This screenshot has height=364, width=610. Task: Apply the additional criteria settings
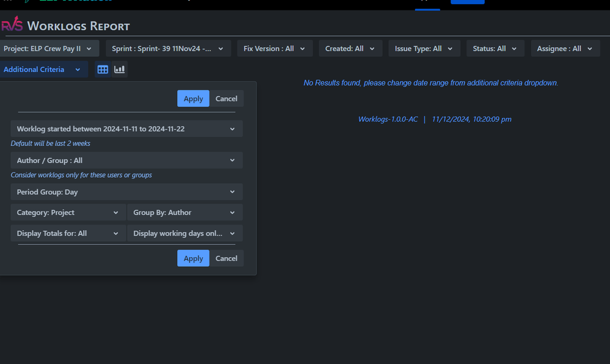(193, 258)
